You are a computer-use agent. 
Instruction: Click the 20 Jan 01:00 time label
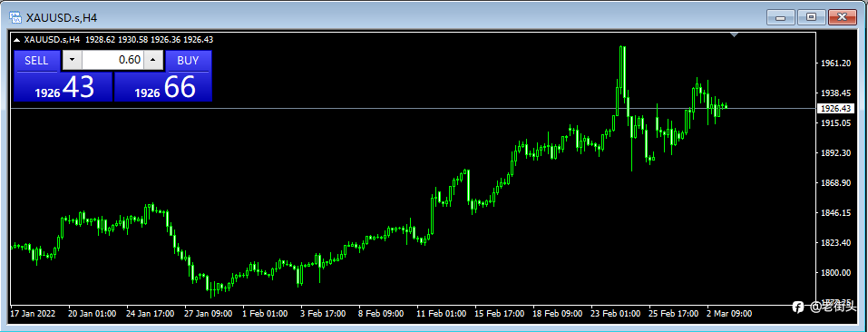point(93,314)
